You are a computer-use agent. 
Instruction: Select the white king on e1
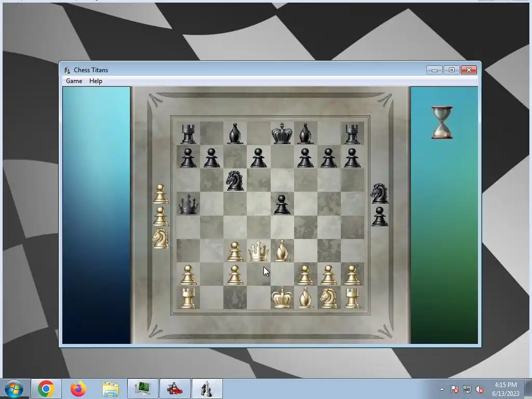click(282, 298)
